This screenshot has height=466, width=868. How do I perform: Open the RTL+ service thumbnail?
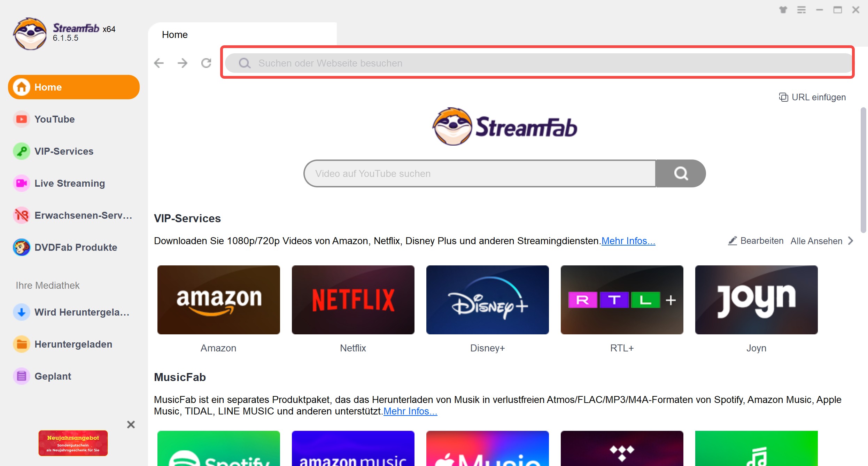(622, 300)
